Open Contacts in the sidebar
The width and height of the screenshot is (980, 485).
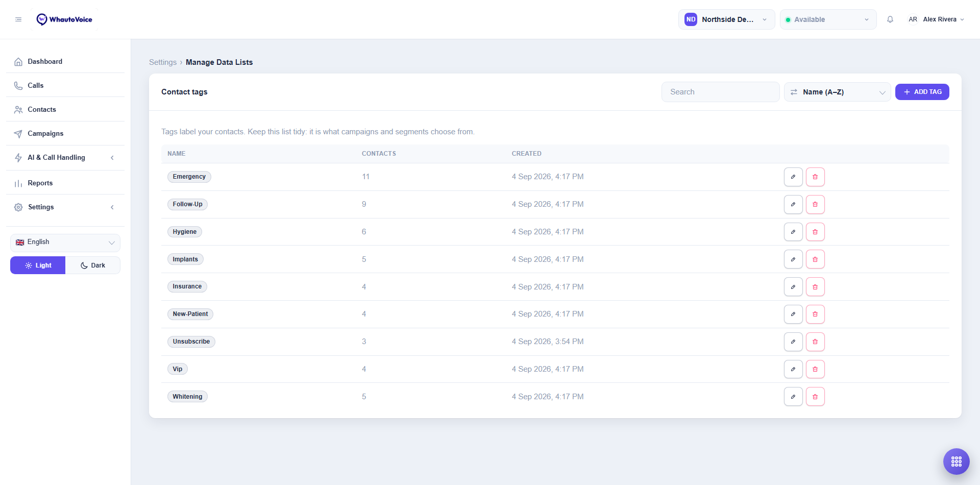tap(65, 109)
